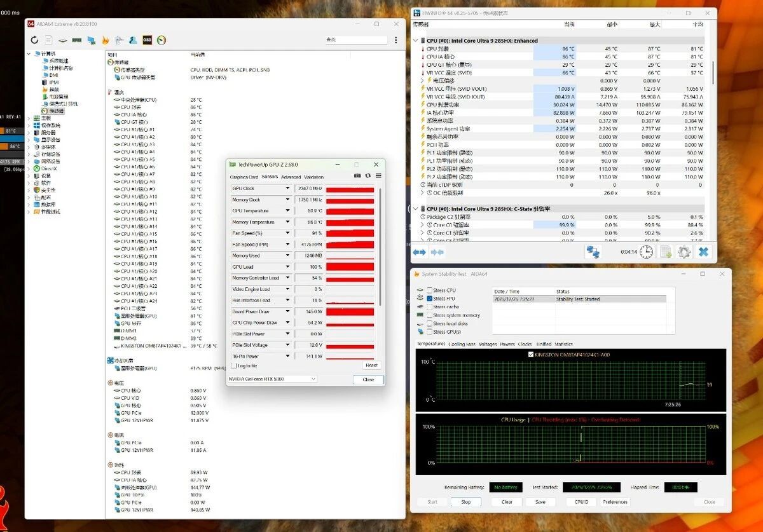
Task: Enable the Log to file checkbox
Action: [233, 365]
